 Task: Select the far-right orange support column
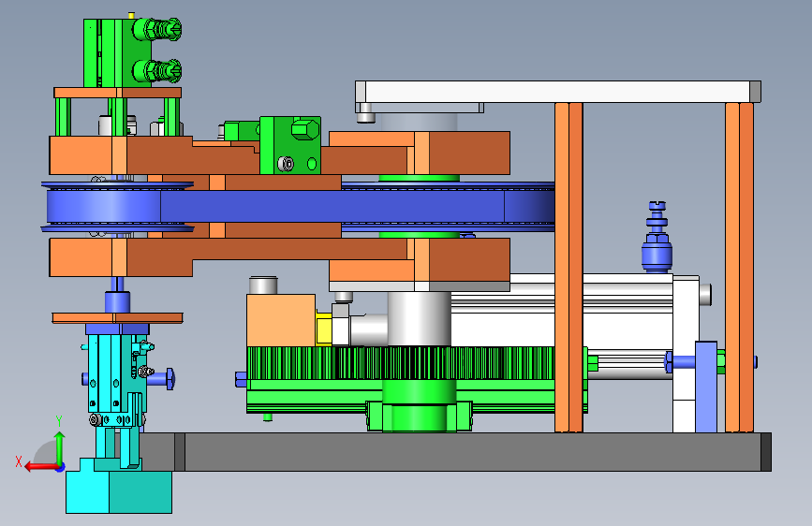[x=739, y=267]
